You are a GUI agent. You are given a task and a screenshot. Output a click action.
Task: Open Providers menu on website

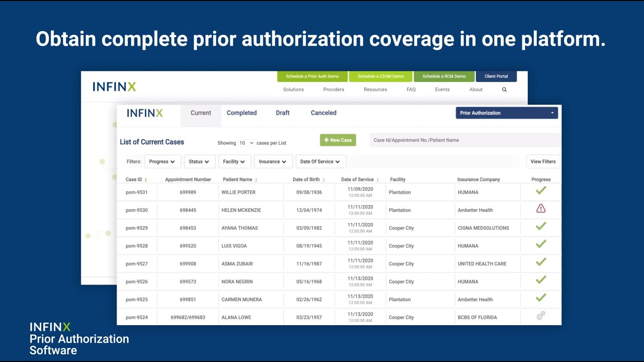334,89
